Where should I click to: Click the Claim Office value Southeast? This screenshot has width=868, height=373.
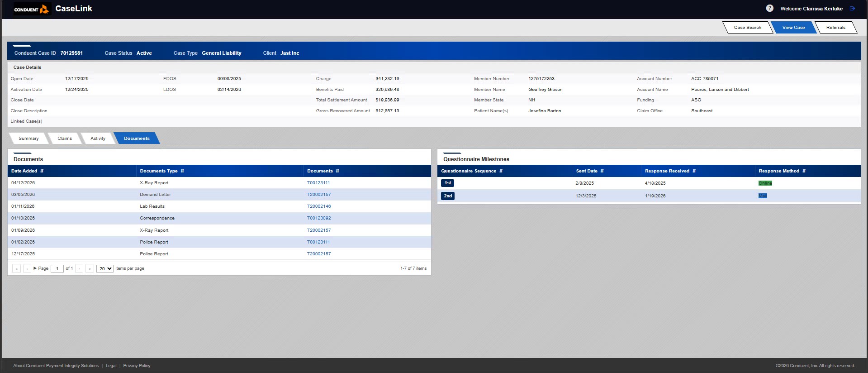click(702, 111)
